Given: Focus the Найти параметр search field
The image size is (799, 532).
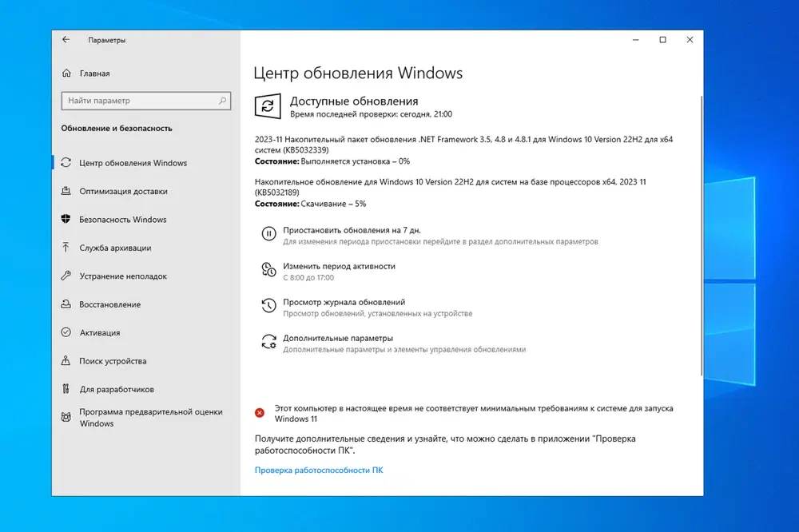Looking at the screenshot, I should tap(145, 101).
